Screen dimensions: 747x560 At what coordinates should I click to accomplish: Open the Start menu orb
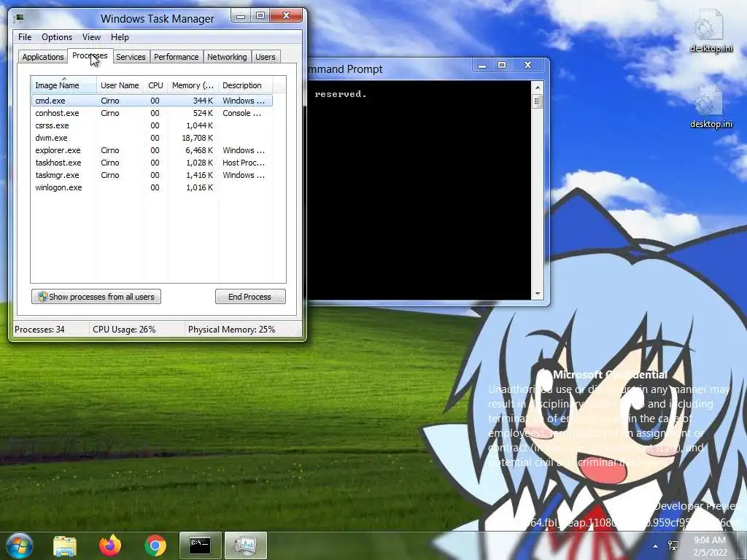pyautogui.click(x=20, y=545)
